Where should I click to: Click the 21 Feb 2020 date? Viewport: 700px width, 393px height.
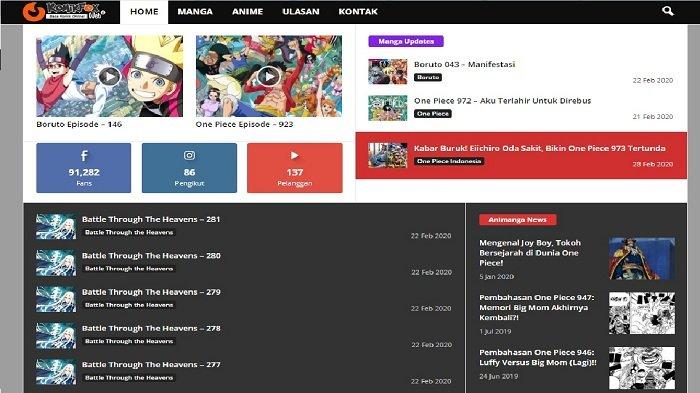653,117
